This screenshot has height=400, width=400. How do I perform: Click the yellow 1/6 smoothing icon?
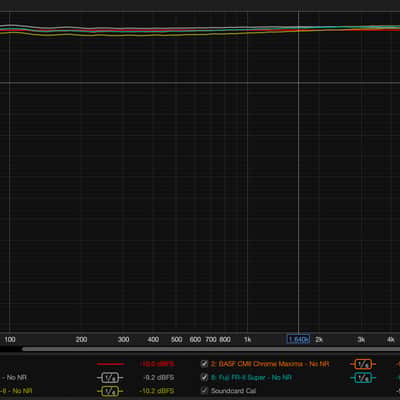pos(110,391)
